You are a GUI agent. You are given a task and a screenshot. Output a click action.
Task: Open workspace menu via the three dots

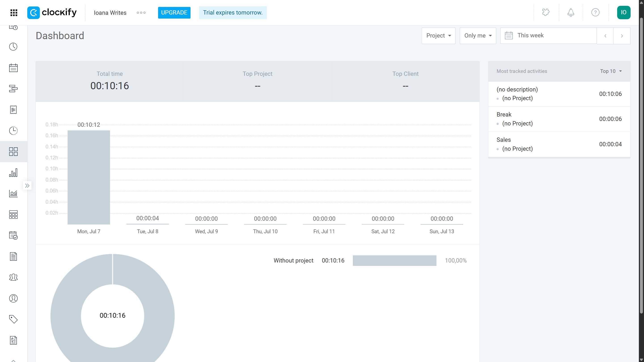coord(141,13)
